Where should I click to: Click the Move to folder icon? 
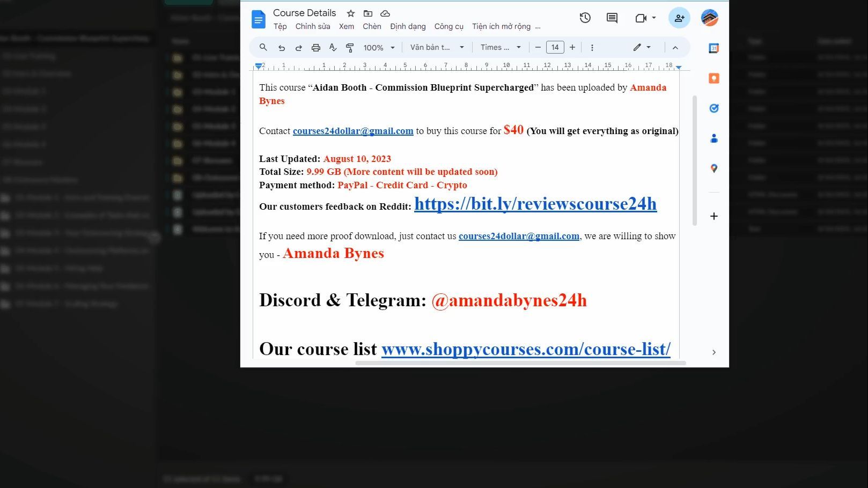tap(368, 13)
